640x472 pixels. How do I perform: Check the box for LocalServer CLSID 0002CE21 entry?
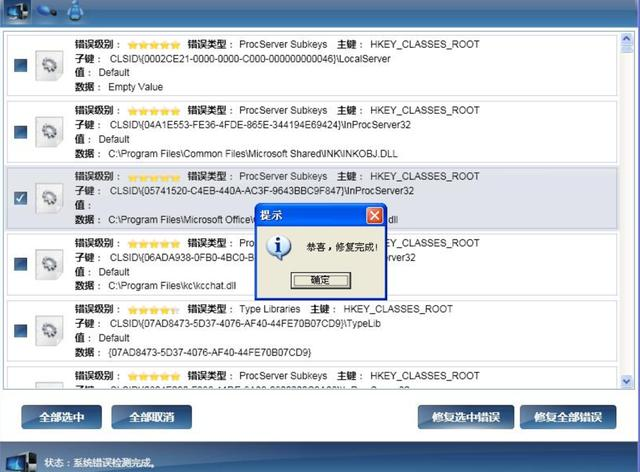(20, 65)
